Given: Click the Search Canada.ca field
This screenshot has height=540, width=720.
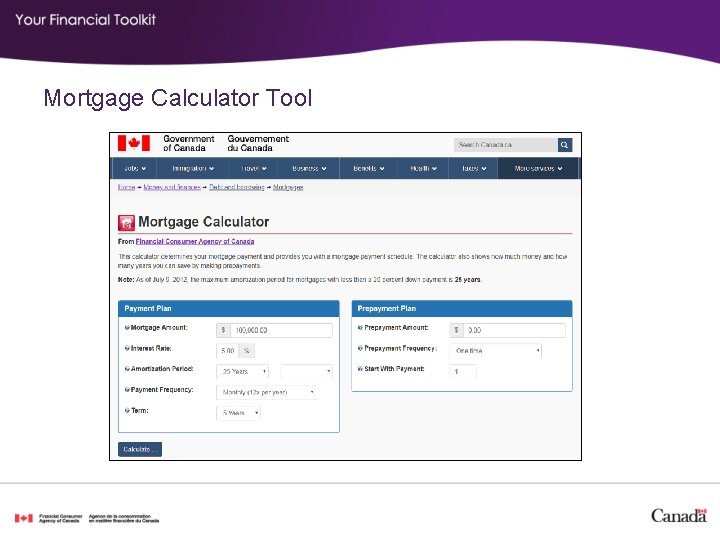Looking at the screenshot, I should (506, 145).
